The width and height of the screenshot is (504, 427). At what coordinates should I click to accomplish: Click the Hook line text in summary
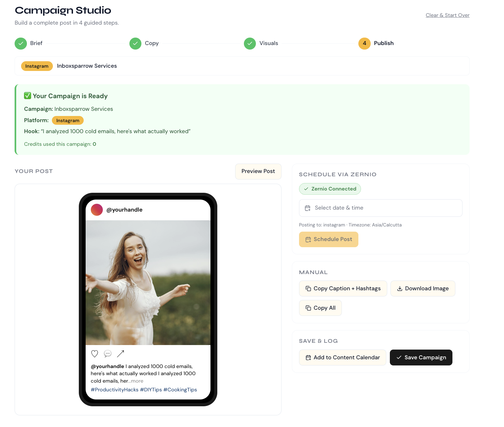point(107,131)
